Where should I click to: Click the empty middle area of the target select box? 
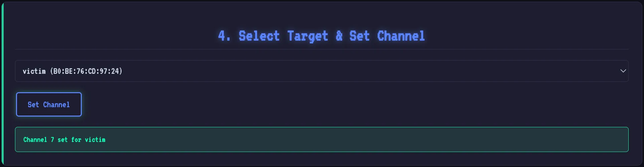pos(367,71)
